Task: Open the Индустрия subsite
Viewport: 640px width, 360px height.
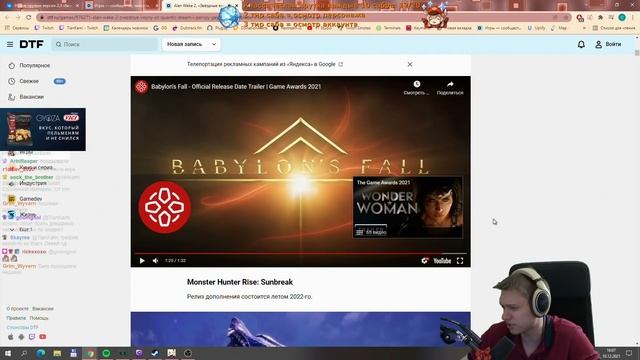Action: (x=28, y=183)
